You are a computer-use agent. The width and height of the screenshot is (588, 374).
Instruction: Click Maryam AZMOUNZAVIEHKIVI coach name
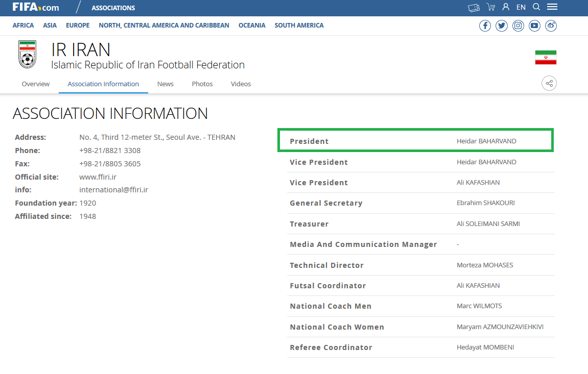click(x=500, y=327)
